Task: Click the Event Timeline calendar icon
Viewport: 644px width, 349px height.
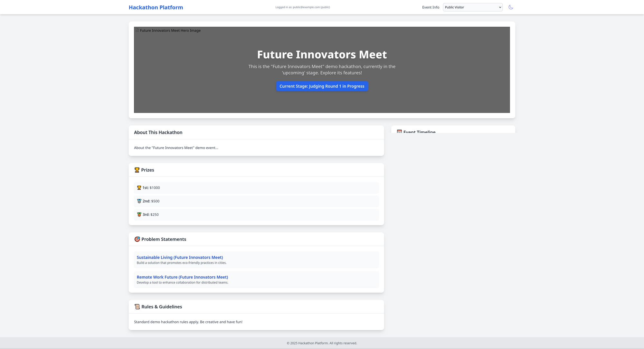Action: [x=399, y=132]
